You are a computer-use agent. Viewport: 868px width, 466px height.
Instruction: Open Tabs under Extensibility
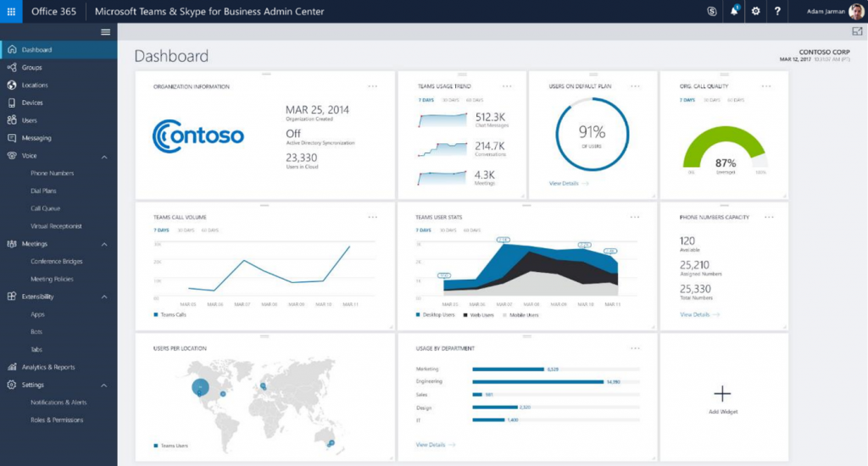pos(36,350)
